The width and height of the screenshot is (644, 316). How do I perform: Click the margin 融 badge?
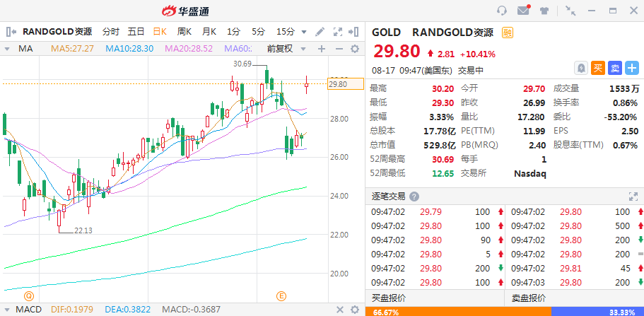(x=508, y=33)
